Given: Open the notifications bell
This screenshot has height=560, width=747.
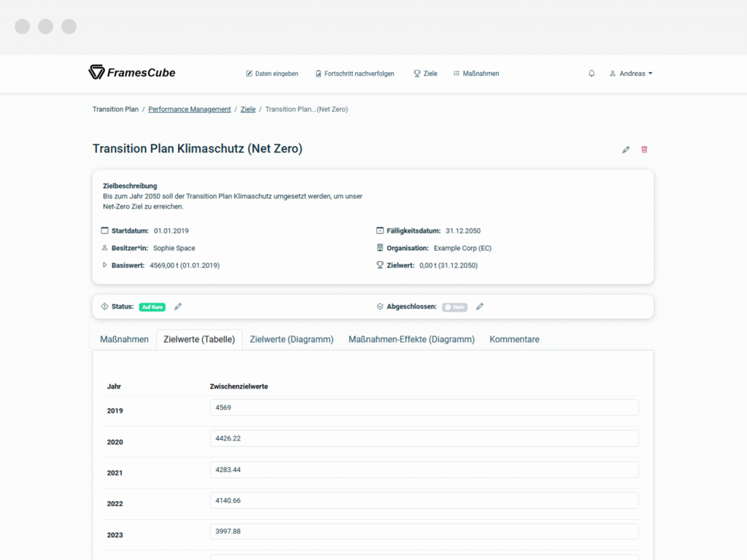Looking at the screenshot, I should pos(591,74).
